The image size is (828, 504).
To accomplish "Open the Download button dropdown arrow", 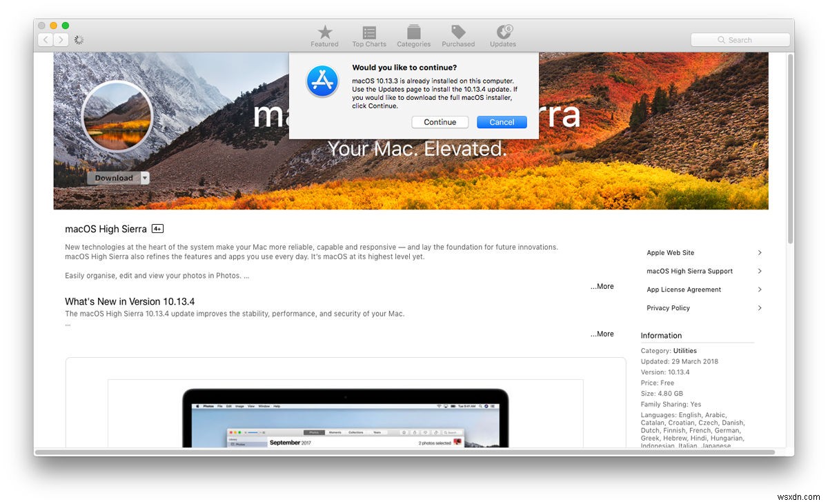I will 145,178.
